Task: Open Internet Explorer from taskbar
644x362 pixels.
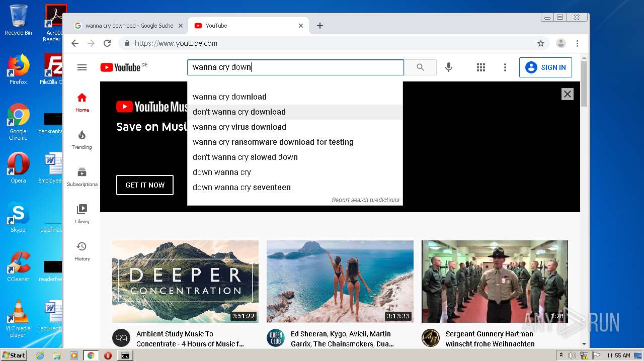Action: pos(40,355)
